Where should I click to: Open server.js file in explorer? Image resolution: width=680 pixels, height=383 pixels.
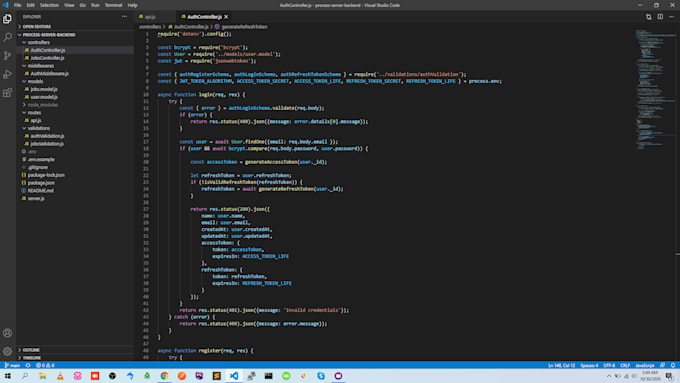click(36, 199)
